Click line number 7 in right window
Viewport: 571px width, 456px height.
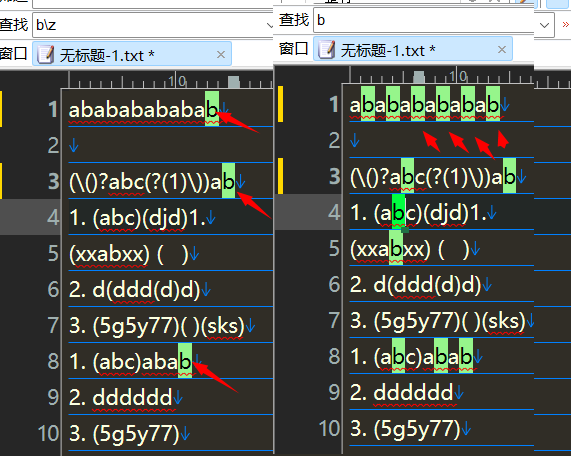tap(334, 321)
